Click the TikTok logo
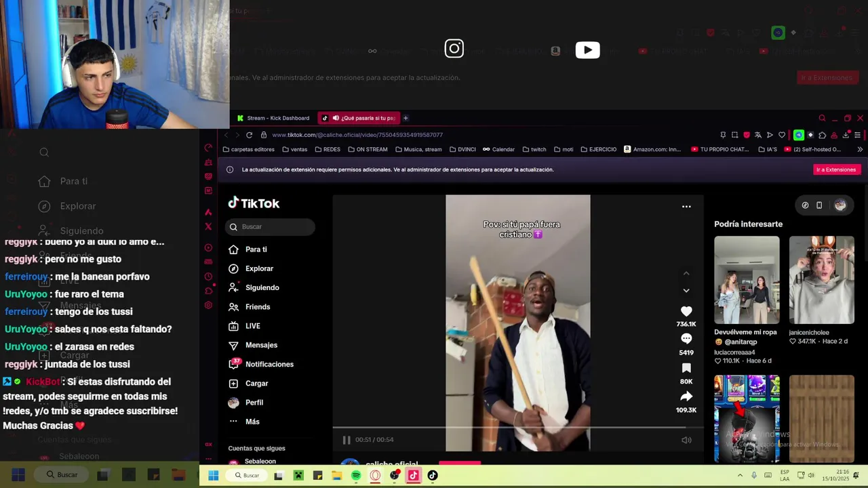This screenshot has height=488, width=868. pos(254,203)
